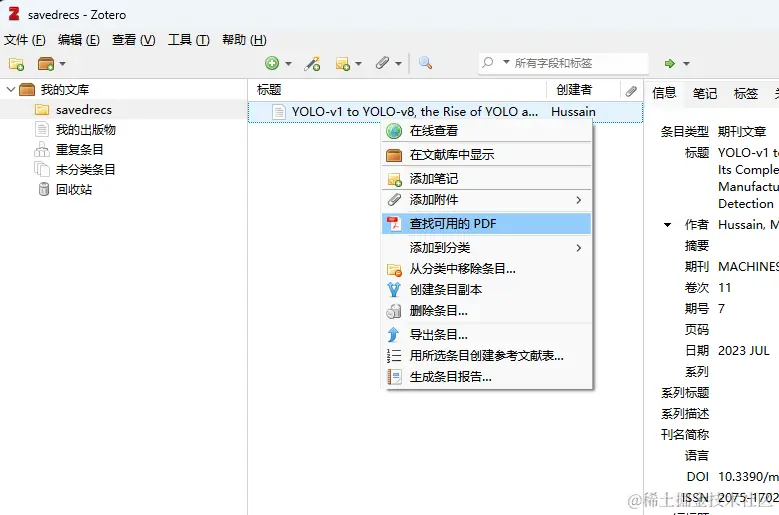Choose 导出条目... menu entry
779x515 pixels.
pos(487,335)
